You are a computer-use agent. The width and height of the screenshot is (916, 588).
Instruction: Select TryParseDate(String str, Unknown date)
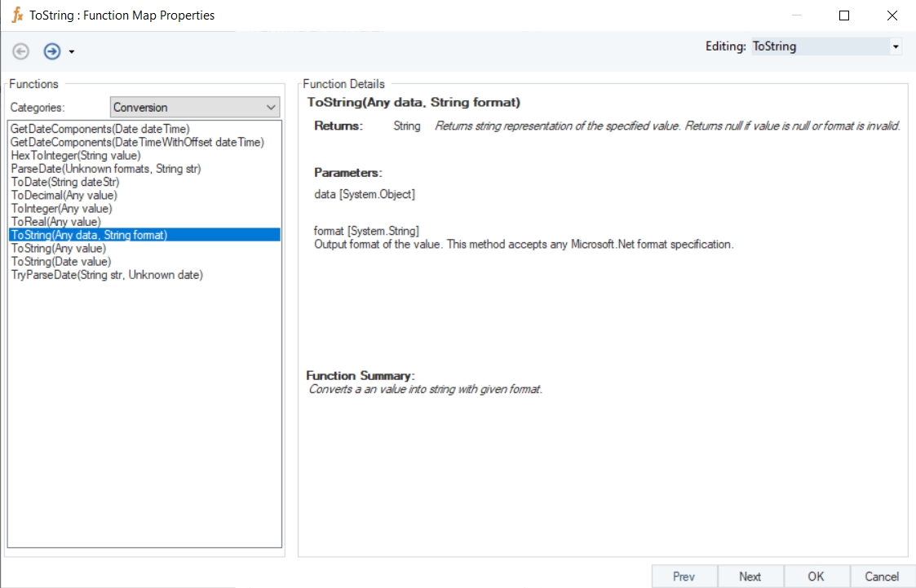107,275
